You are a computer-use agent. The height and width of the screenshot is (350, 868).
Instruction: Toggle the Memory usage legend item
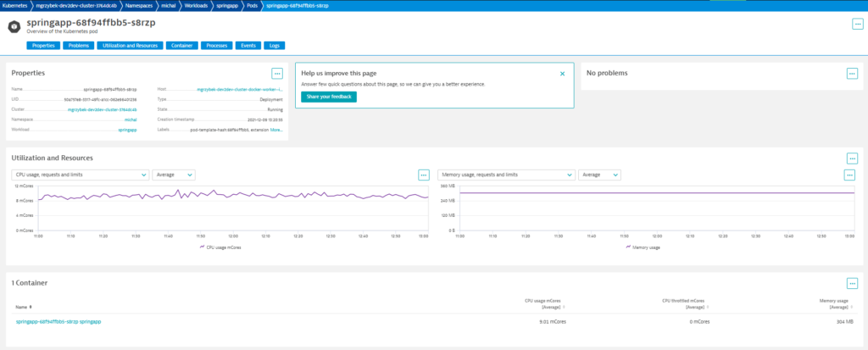click(643, 247)
